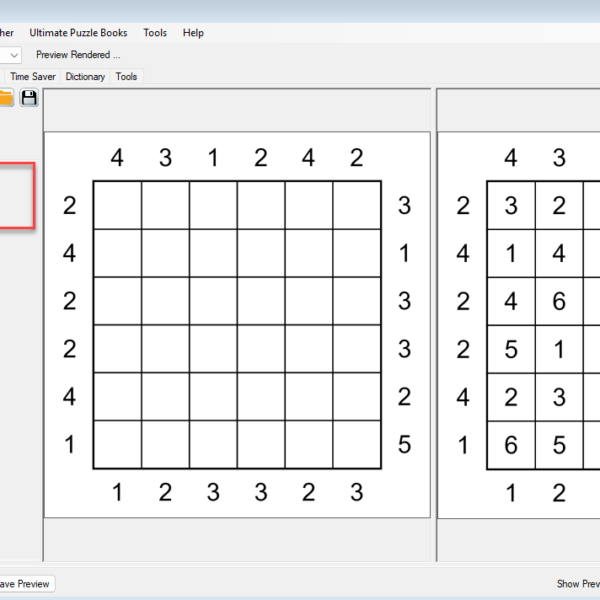Click top-left solution cell showing 3
The width and height of the screenshot is (600, 600).
(x=511, y=206)
